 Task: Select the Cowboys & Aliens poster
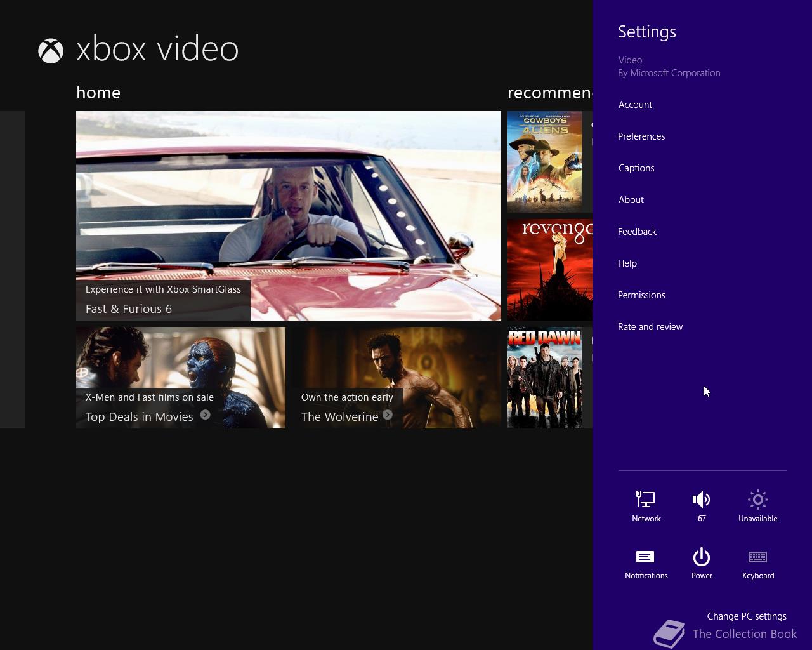[x=544, y=162]
